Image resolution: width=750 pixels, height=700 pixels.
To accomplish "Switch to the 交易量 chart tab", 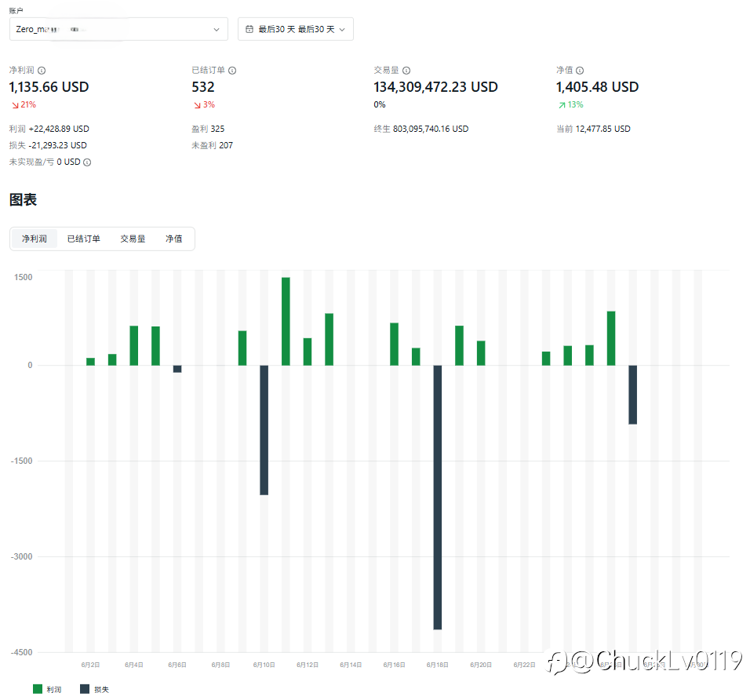I will [133, 239].
